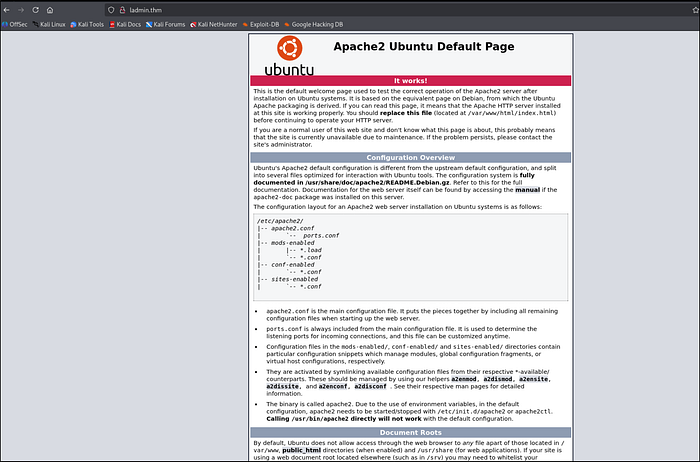The width and height of the screenshot is (700, 462).
Task: Open the Exploit-DB bookmark
Action: pos(261,25)
